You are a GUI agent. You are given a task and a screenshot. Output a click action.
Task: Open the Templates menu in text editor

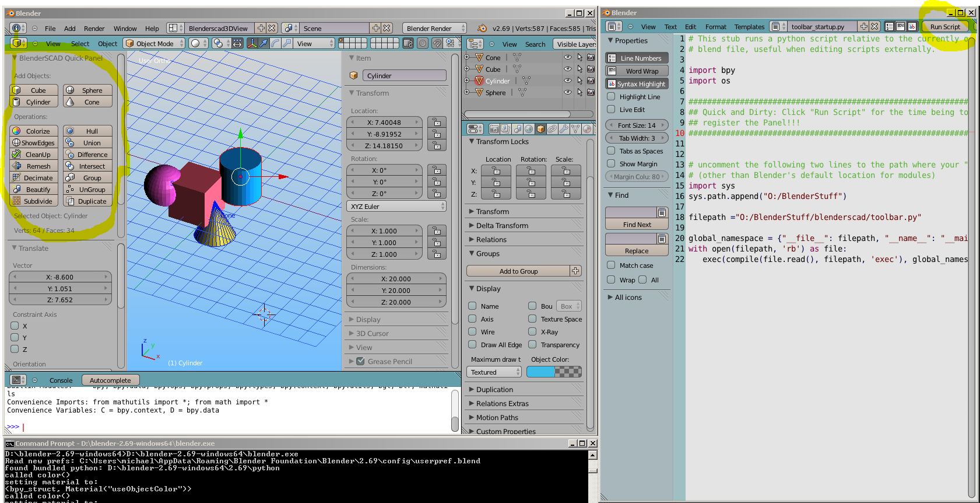[x=749, y=27]
